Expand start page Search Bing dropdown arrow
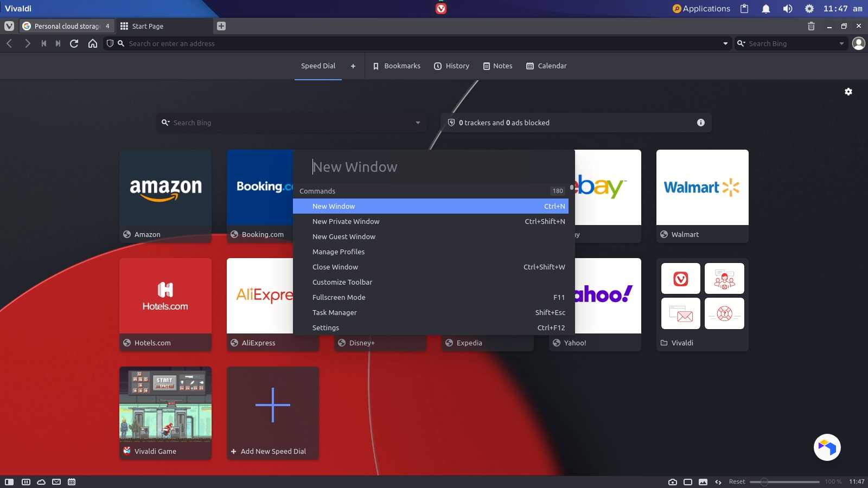Image resolution: width=868 pixels, height=488 pixels. (x=418, y=123)
